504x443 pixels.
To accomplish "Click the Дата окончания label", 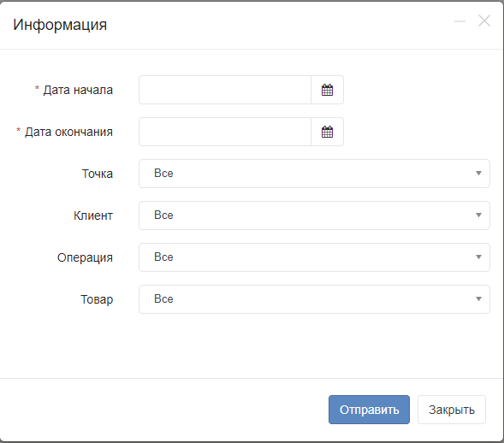I will [68, 132].
